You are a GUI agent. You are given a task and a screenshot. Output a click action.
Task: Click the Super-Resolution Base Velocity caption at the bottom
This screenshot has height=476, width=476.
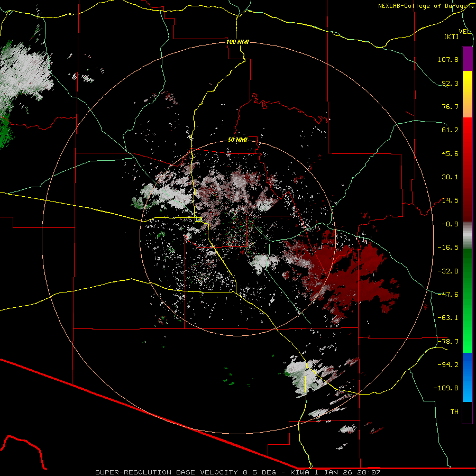(x=237, y=472)
